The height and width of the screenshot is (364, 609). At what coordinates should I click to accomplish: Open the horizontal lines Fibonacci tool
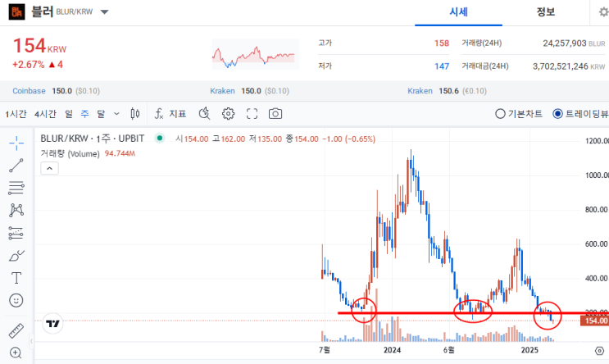[x=16, y=188]
